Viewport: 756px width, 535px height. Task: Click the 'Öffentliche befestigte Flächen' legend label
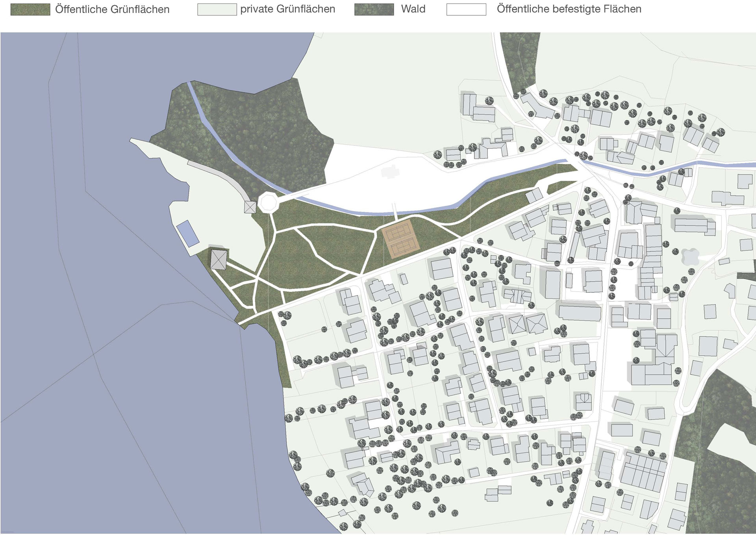tap(569, 9)
